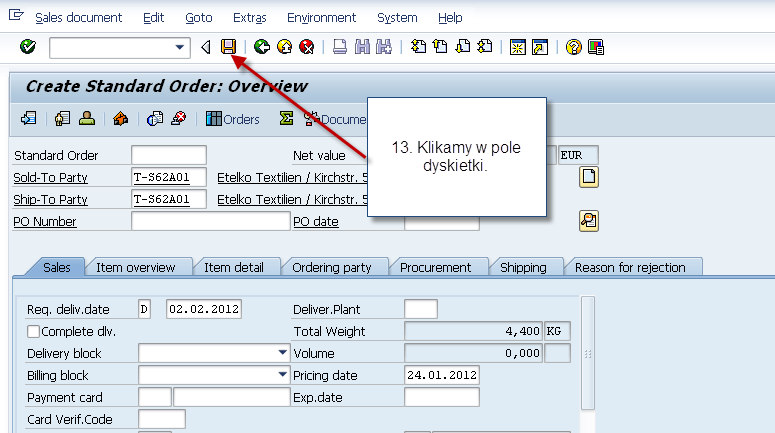The image size is (775, 433).
Task: Click the yellow Exit arrow icon
Action: pos(284,47)
